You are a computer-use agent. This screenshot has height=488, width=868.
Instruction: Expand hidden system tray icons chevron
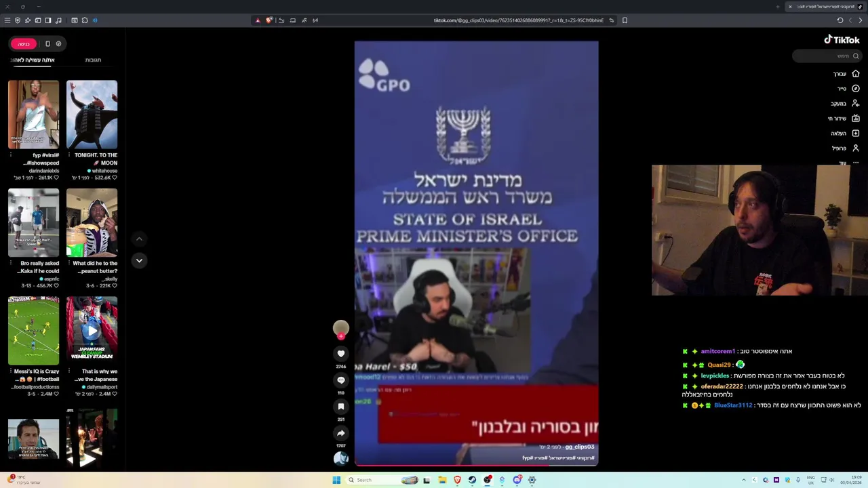743,480
